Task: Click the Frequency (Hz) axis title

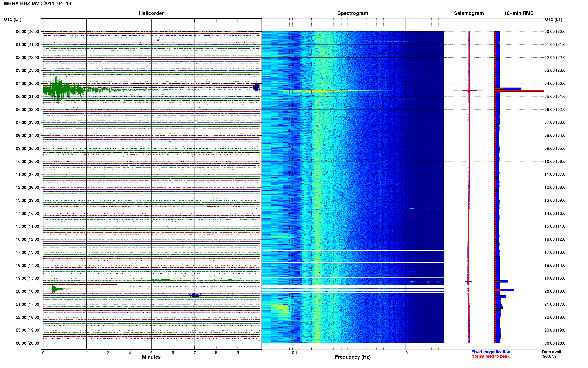Action: [x=353, y=357]
